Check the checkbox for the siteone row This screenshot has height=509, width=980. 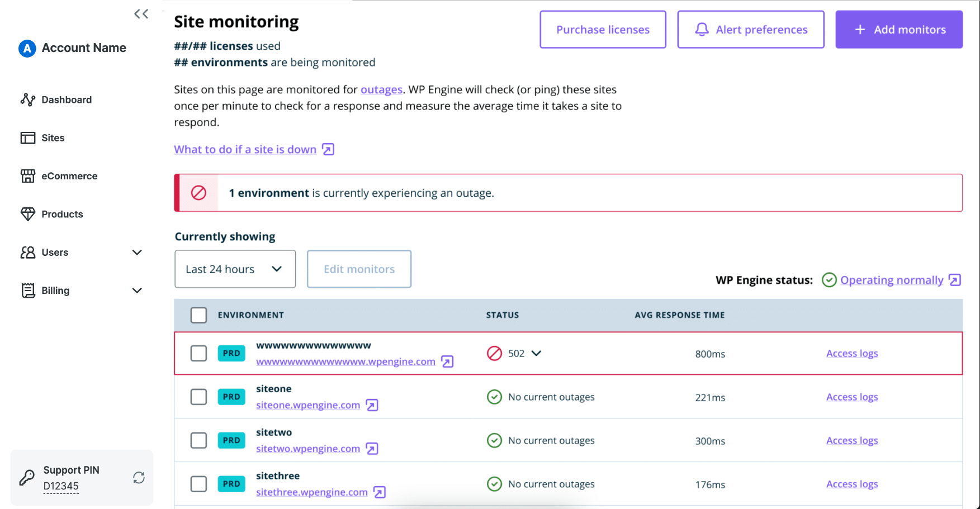coord(198,397)
